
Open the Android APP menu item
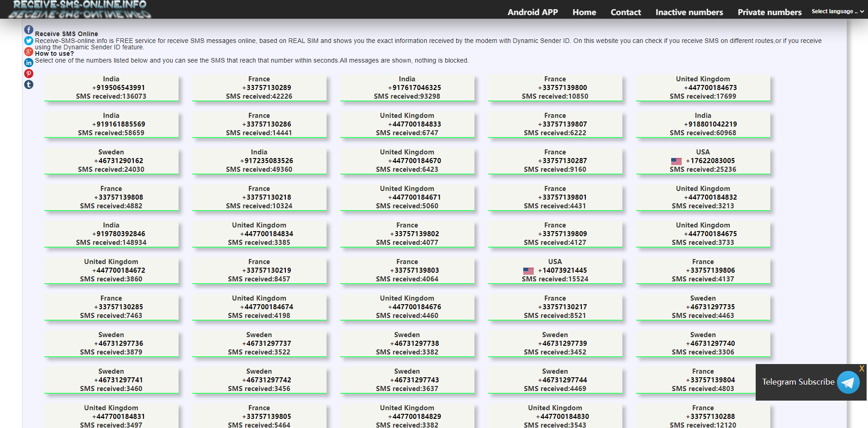pyautogui.click(x=532, y=12)
